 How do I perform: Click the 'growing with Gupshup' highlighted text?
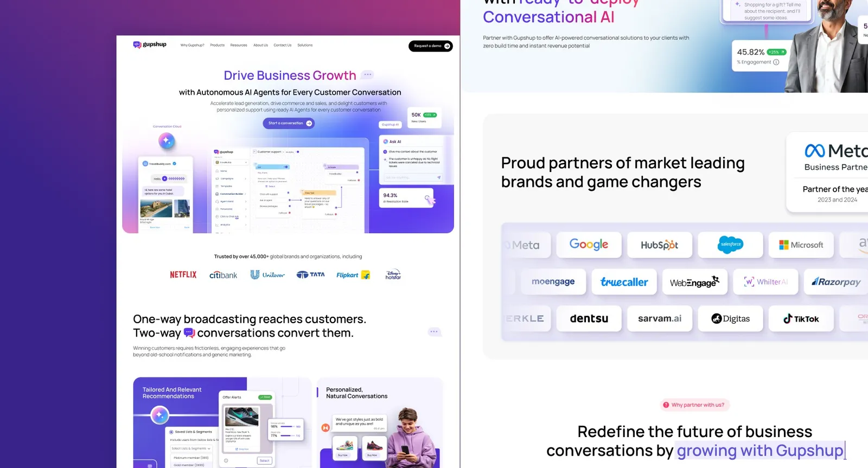pos(760,450)
